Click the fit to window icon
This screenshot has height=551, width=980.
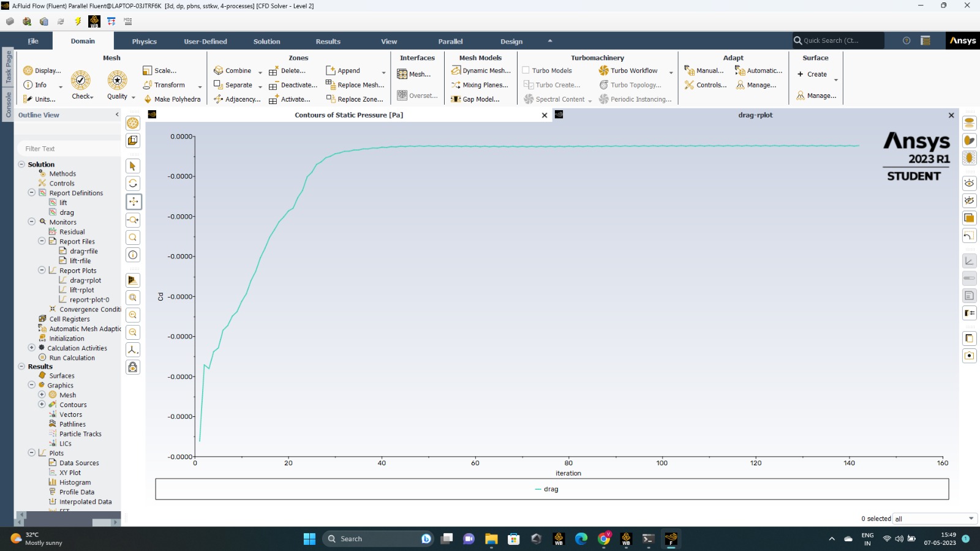point(133,298)
